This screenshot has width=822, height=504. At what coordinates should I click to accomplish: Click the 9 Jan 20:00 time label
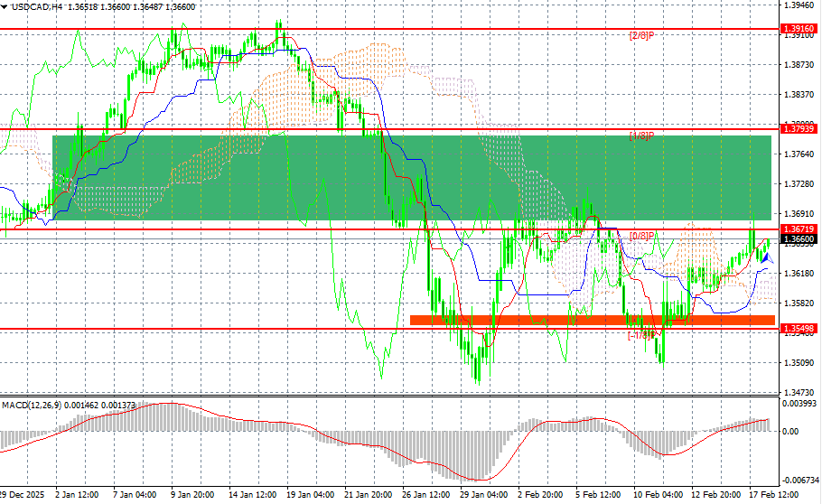191,495
